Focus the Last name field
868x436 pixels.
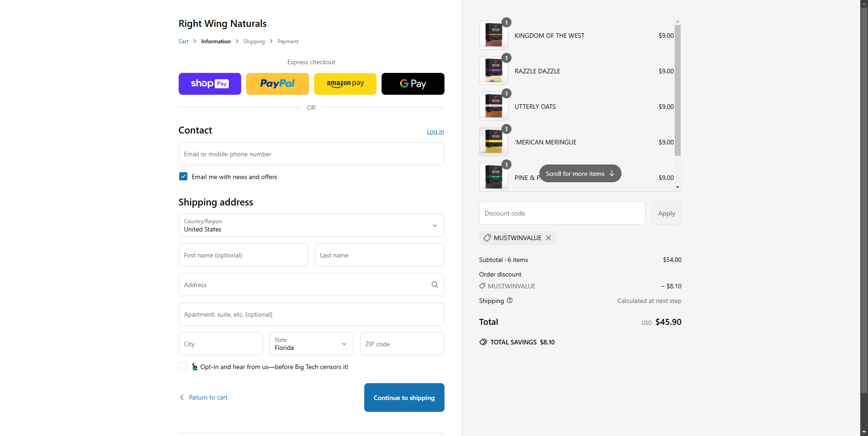click(379, 255)
